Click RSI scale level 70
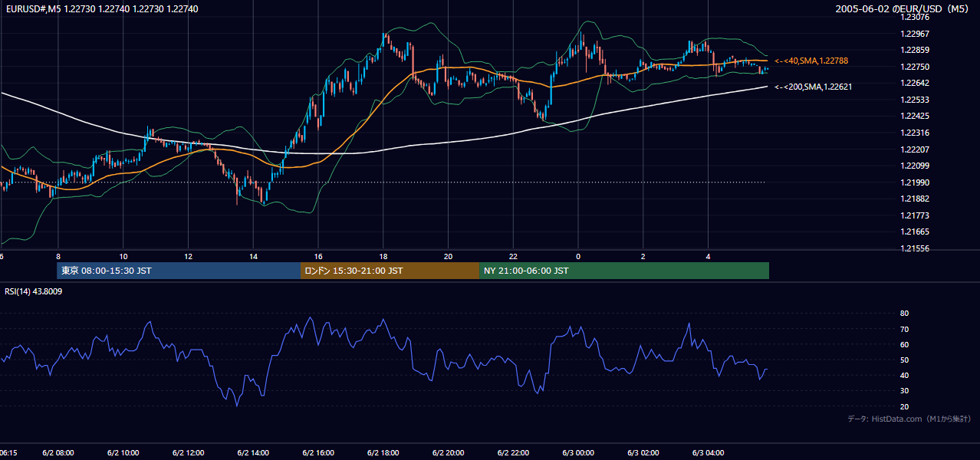Viewport: 980px width, 460px height. point(904,329)
